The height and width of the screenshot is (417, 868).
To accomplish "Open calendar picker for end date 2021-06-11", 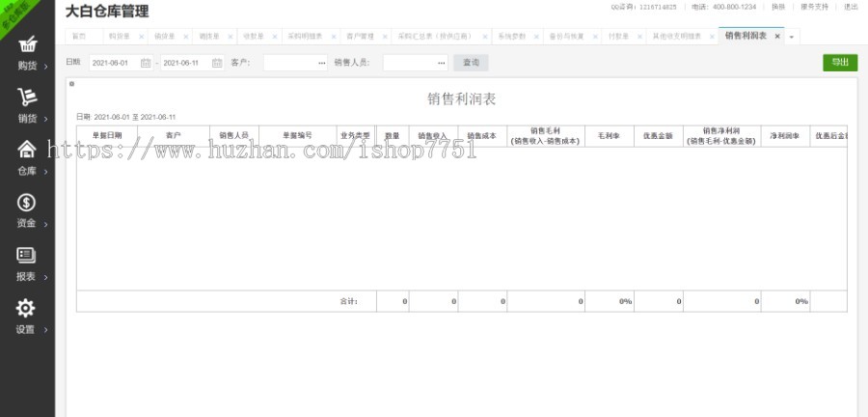I will click(217, 63).
